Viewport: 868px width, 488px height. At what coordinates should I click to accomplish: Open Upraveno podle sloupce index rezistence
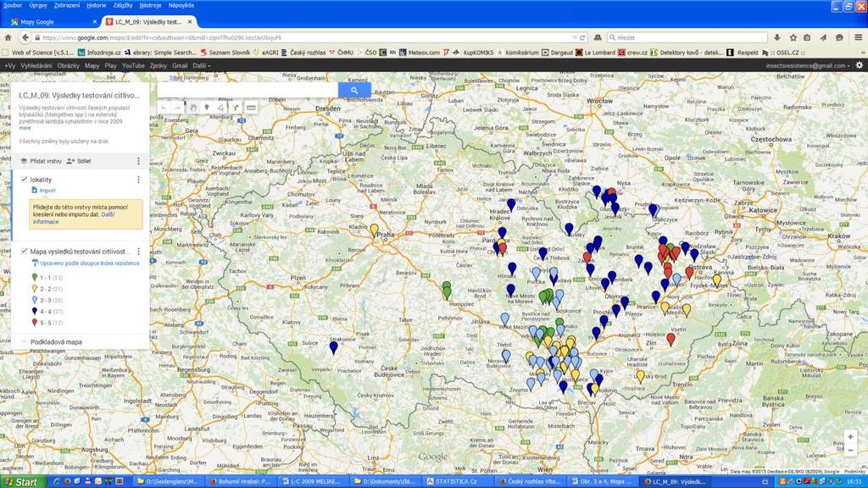click(x=86, y=263)
